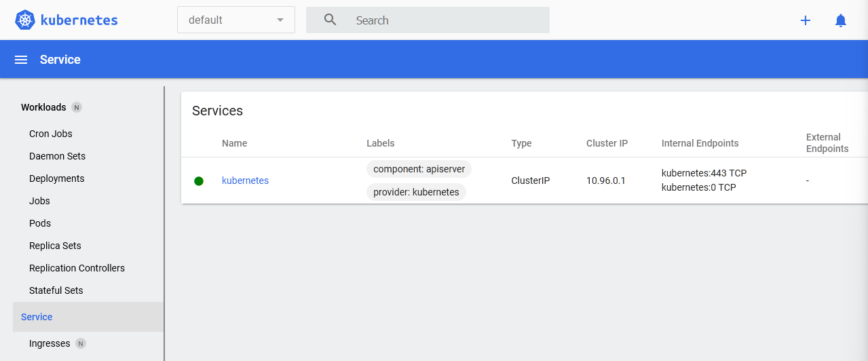Viewport: 868px width, 361px height.
Task: Click the Kubernetes logo icon
Action: point(25,20)
